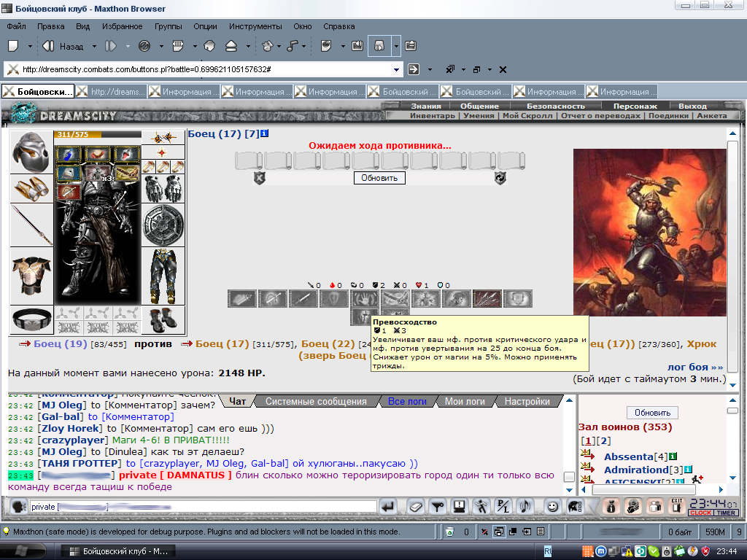Click the taskbar clock showing 23:44

[727, 551]
